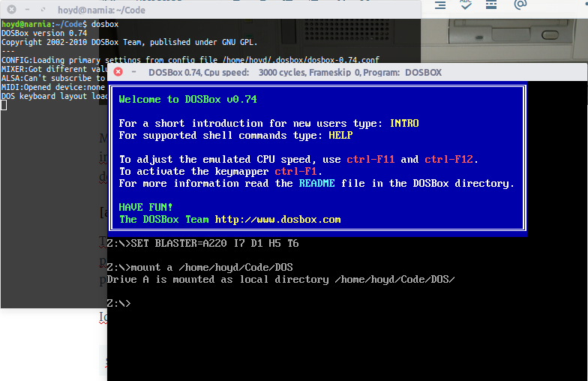The width and height of the screenshot is (588, 381).
Task: Click the Copyright 2002-2010 DOSBox Team line
Action: click(x=129, y=42)
